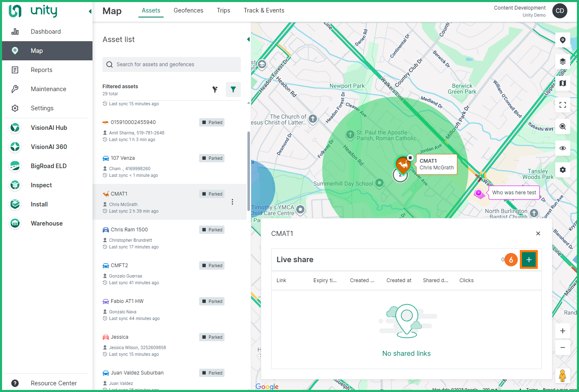The width and height of the screenshot is (579, 392).
Task: Open CMAT1 three-dot options menu
Action: tap(232, 202)
